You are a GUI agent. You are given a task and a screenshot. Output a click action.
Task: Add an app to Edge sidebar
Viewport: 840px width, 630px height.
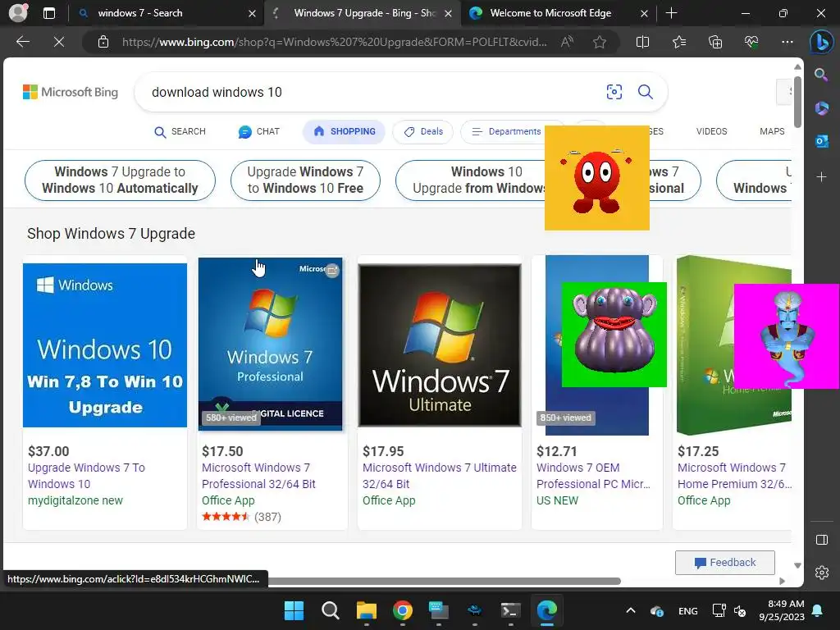(821, 176)
